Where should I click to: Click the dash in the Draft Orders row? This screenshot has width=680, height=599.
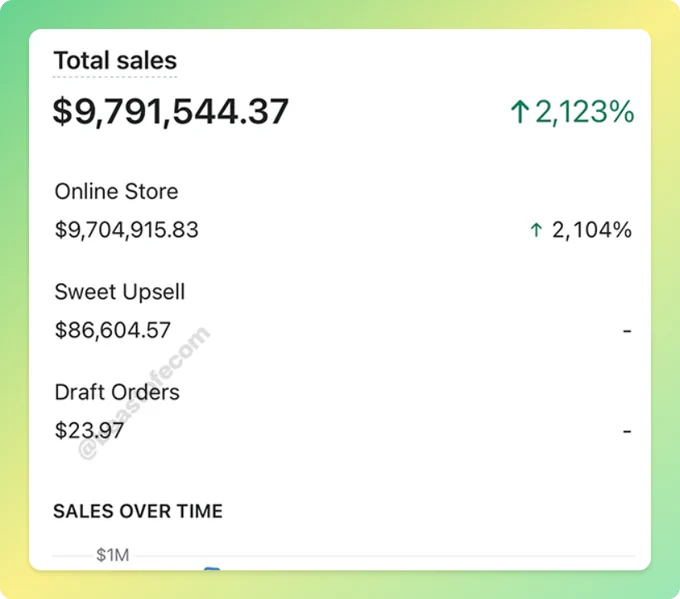627,432
